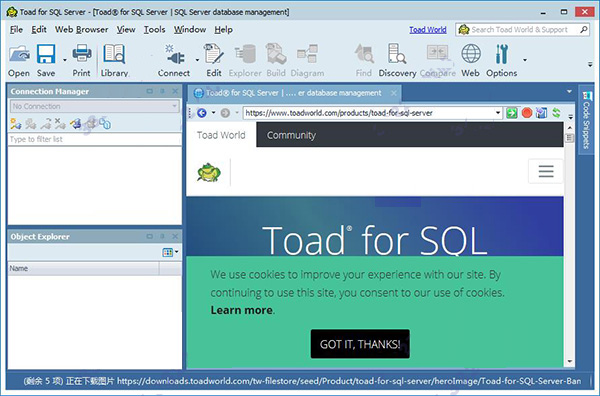This screenshot has height=396, width=600.
Task: Click the reconnect icon in Connection Manager
Action: pos(46,124)
